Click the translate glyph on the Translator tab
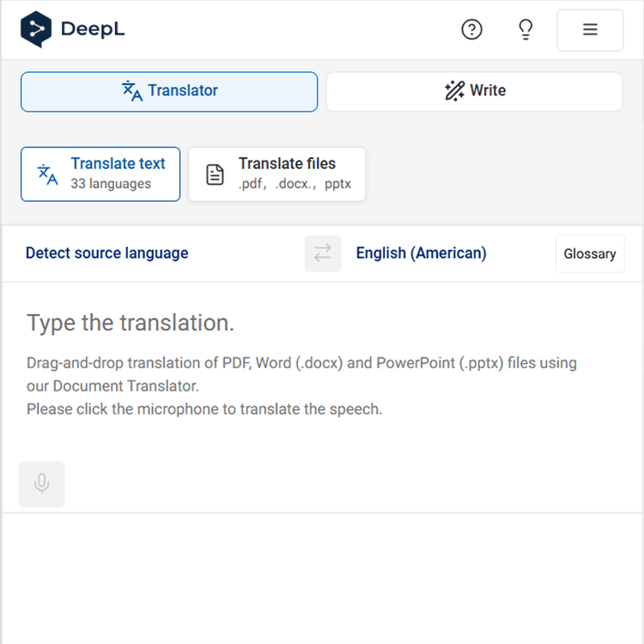Screen dimensions: 644x644 click(x=132, y=91)
